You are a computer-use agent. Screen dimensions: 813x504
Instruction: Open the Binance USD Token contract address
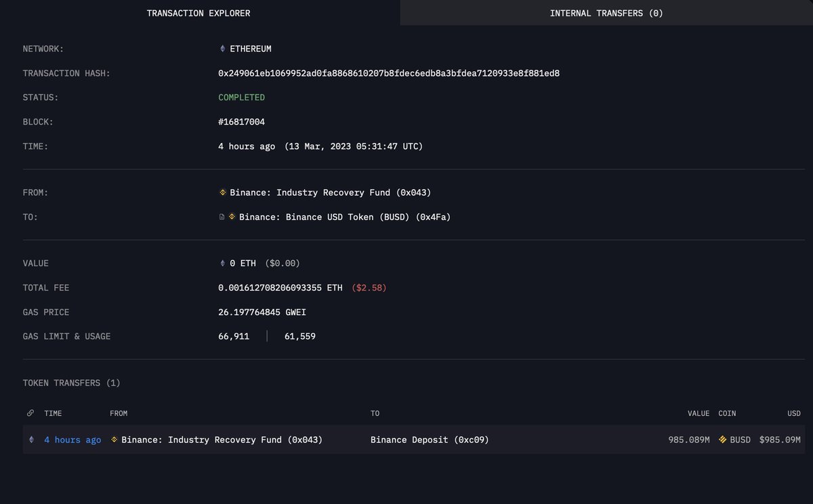pos(342,216)
